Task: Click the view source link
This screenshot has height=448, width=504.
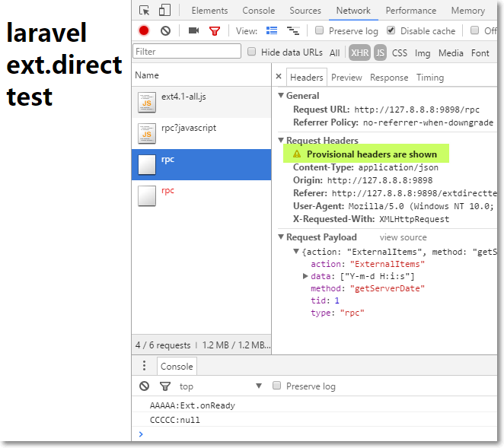Action: 403,237
